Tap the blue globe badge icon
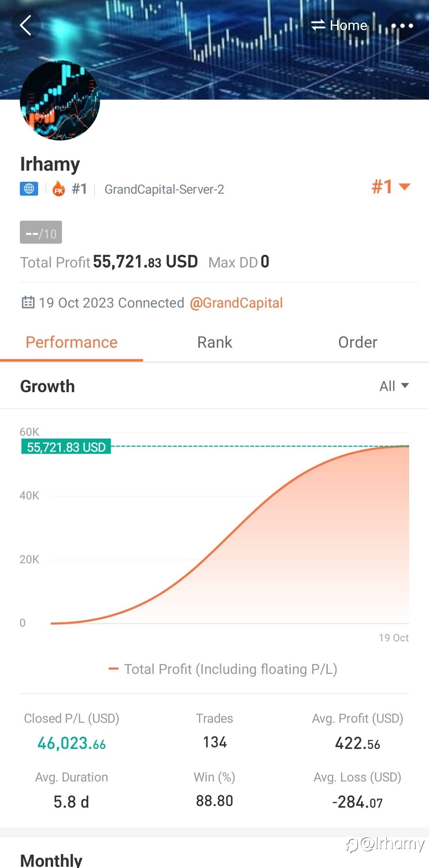Image resolution: width=429 pixels, height=868 pixels. [x=29, y=189]
